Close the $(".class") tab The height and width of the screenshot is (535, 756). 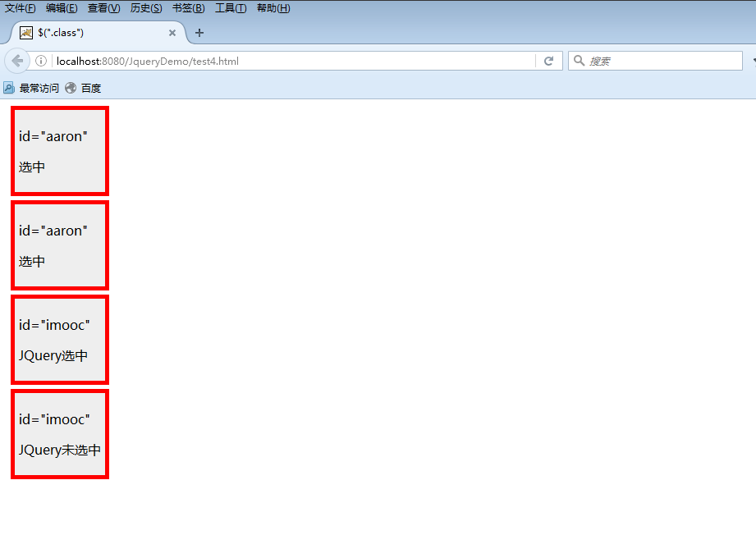[172, 33]
